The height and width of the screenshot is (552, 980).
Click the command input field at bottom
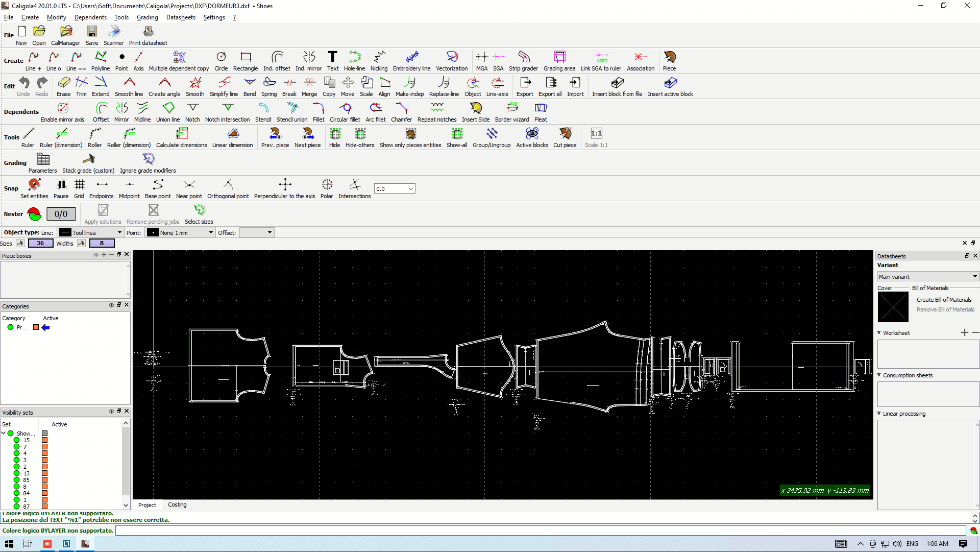tap(540, 531)
